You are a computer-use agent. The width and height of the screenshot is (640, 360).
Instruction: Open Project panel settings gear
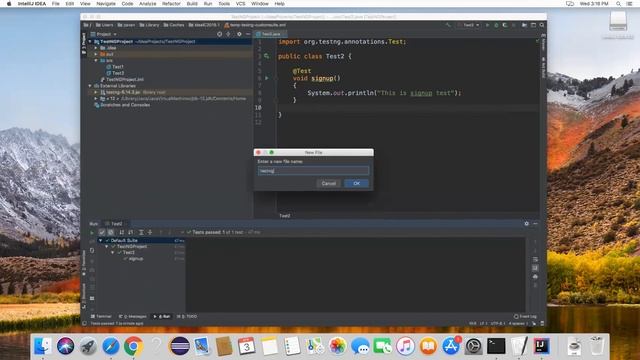click(x=239, y=34)
